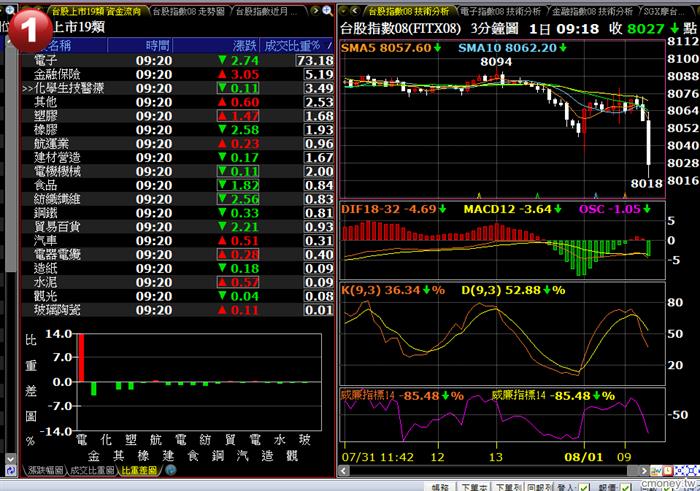The width and height of the screenshot is (700, 491).
Task: Click the red 電子 bar in the 比重差圖 chart
Action: pos(81,358)
